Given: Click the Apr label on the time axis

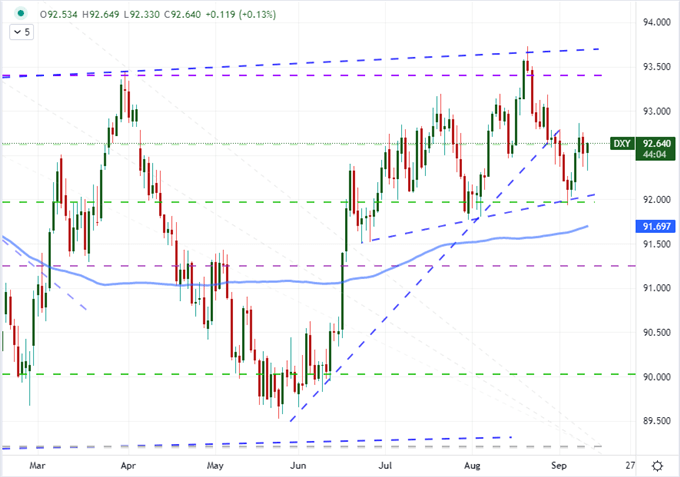Looking at the screenshot, I should pyautogui.click(x=128, y=466).
